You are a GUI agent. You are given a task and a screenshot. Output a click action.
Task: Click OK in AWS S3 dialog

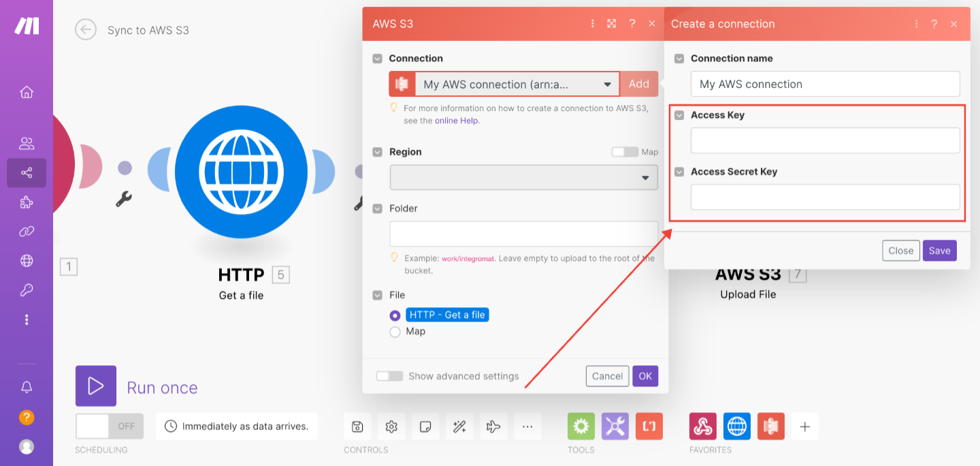point(645,376)
